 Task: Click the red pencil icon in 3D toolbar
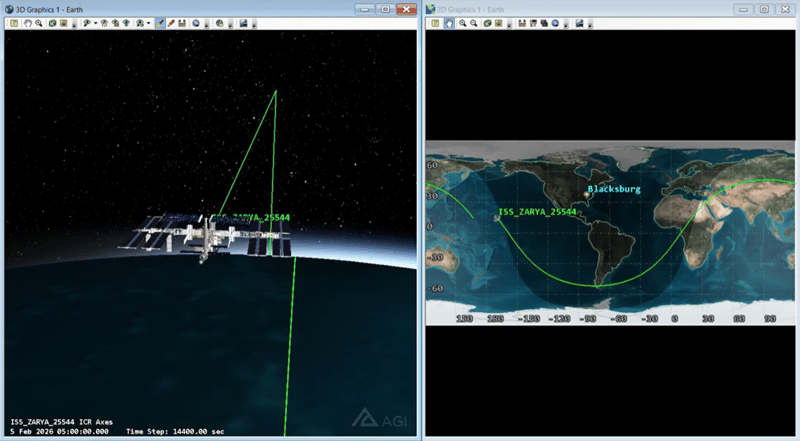(172, 22)
